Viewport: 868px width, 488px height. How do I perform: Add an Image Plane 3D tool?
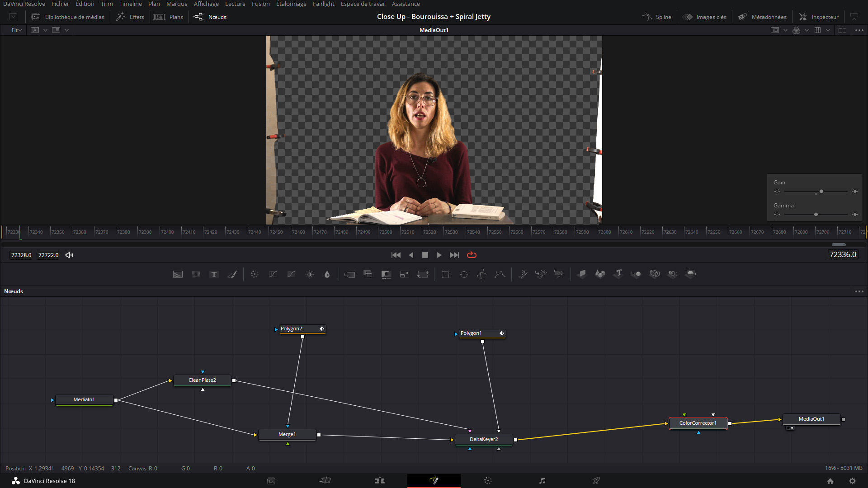pyautogui.click(x=582, y=274)
